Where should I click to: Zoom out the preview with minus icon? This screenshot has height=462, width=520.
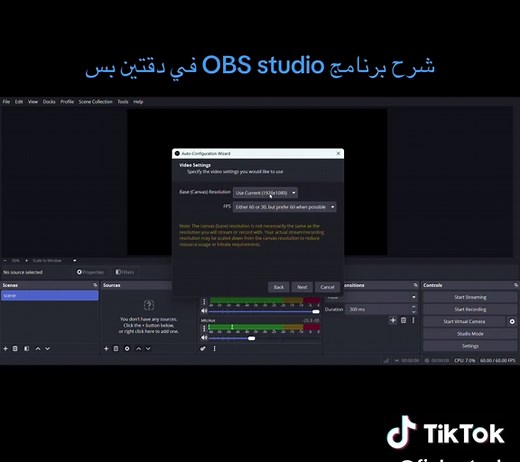pos(5,260)
